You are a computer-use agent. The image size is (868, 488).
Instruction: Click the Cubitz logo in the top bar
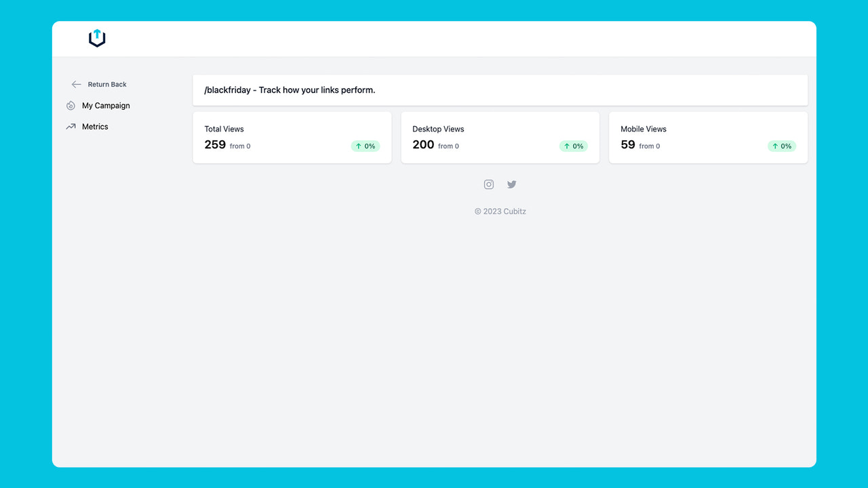coord(97,38)
